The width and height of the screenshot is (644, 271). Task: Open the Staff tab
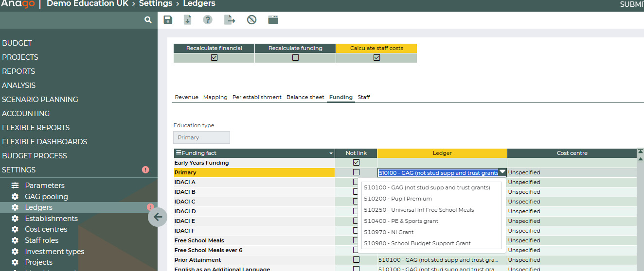coord(364,97)
